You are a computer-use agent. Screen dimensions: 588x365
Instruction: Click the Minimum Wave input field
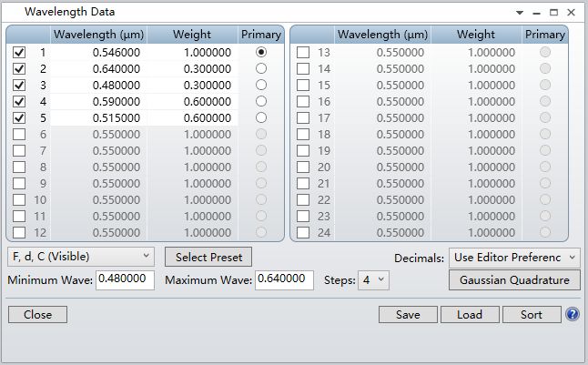[x=125, y=280]
